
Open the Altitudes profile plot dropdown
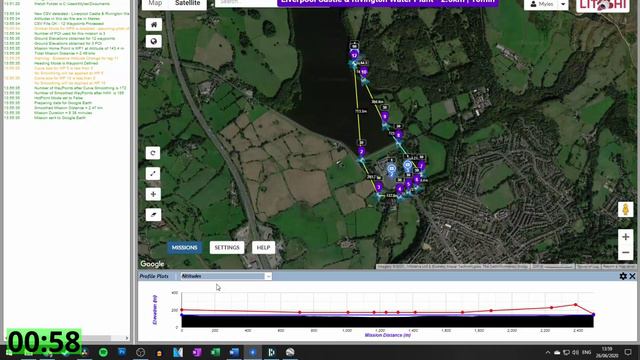click(226, 276)
